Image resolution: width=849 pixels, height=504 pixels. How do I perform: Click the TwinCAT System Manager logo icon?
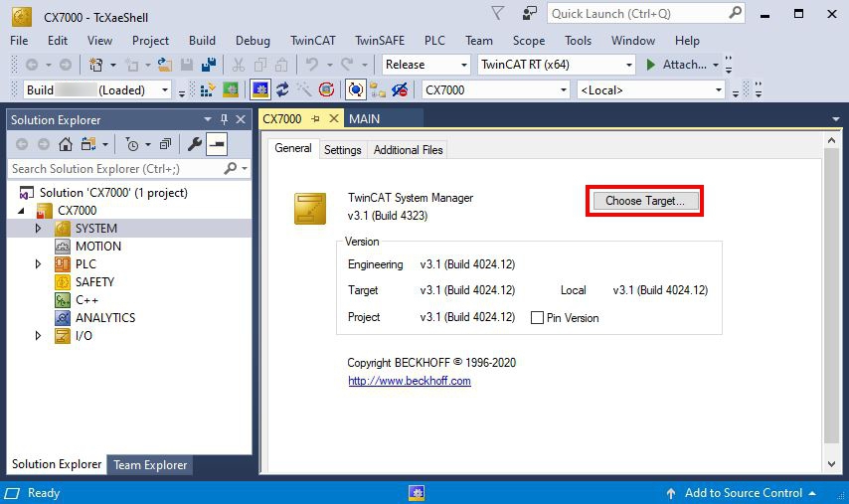click(310, 209)
